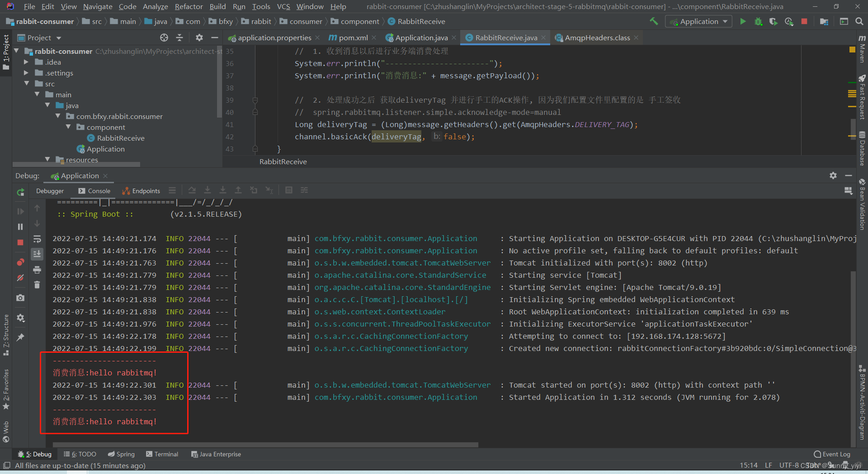Restore layout icon in Debug panel
The image size is (868, 474).
(849, 191)
